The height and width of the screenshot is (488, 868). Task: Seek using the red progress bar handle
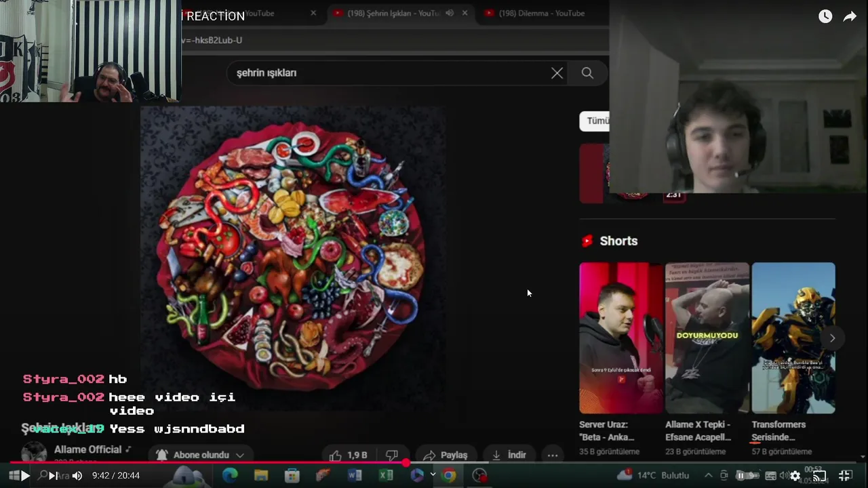pos(406,463)
